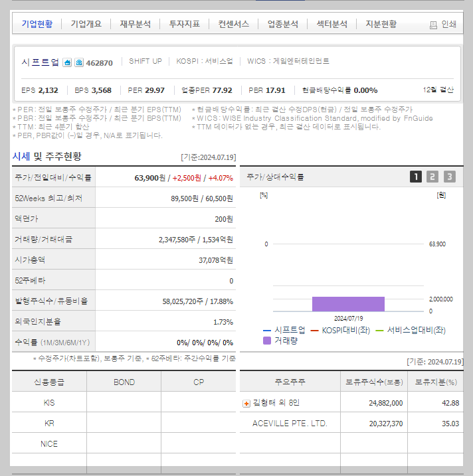Open the phone contact icon beside 462870
This screenshot has height=476, width=473.
click(x=79, y=62)
